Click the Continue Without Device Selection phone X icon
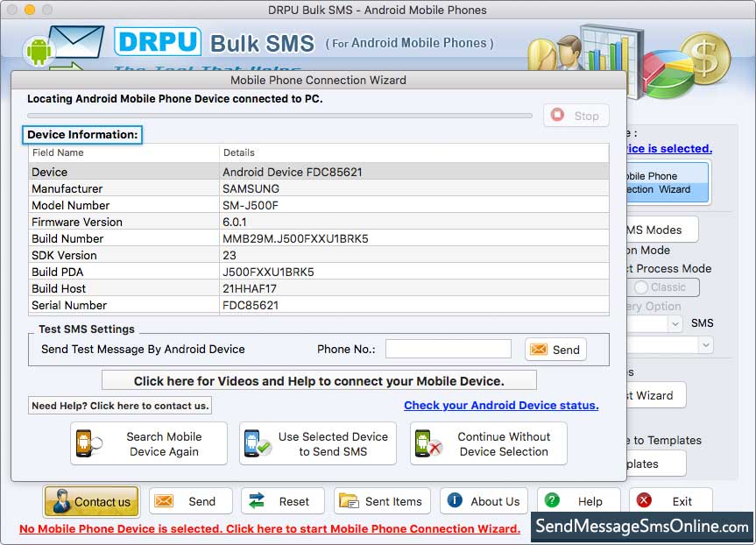The image size is (756, 545). [x=428, y=443]
